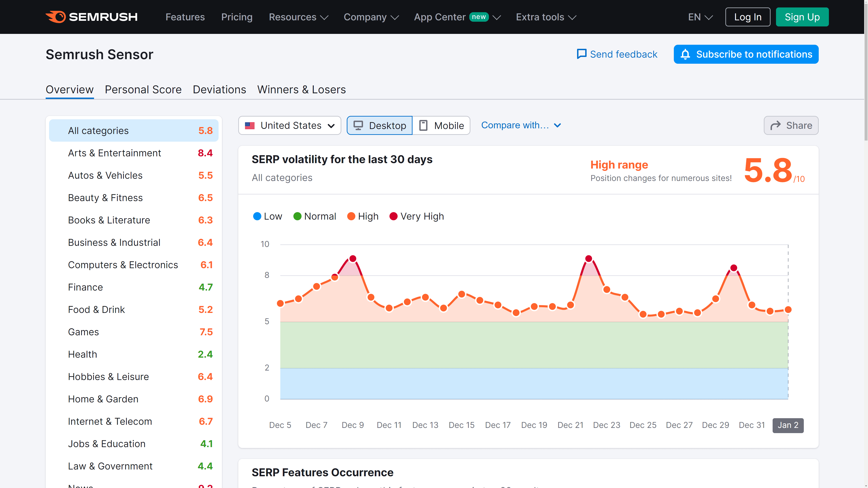The image size is (868, 488).
Task: Toggle the Very High legend dot
Action: tap(393, 216)
